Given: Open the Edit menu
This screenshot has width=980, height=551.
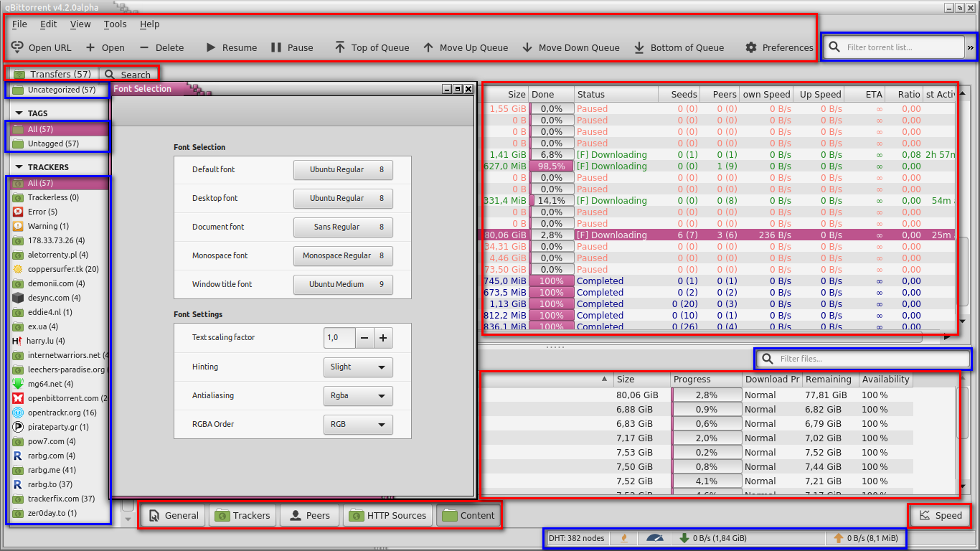Looking at the screenshot, I should 49,24.
